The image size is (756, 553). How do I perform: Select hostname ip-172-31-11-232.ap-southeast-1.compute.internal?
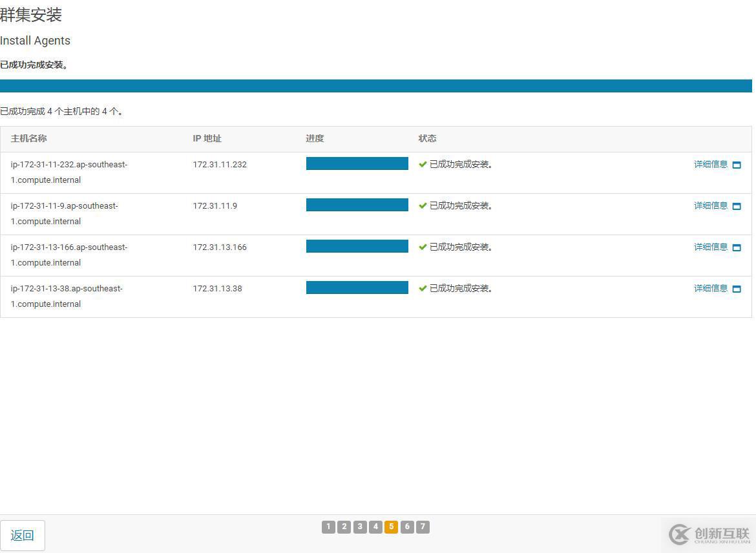click(x=69, y=172)
